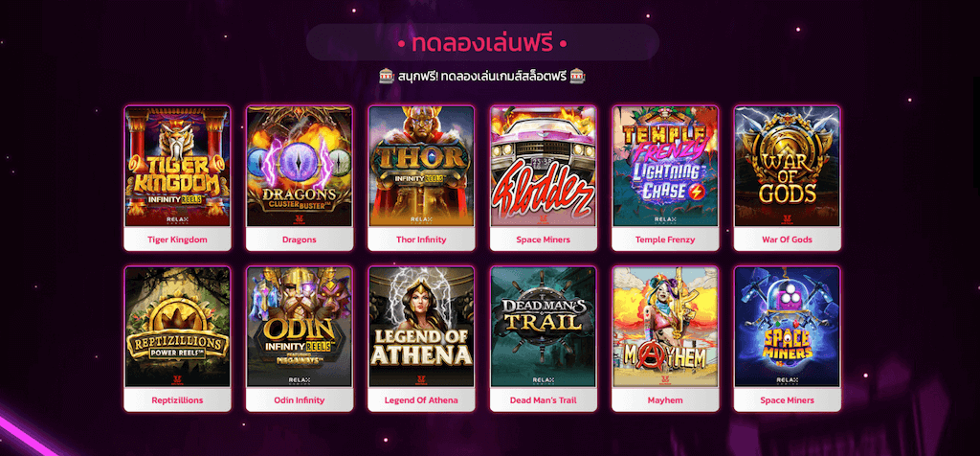Screen dimensions: 980x456
Task: Click the pink ทดลองเล่นฟรี heading banner
Action: pos(482,42)
